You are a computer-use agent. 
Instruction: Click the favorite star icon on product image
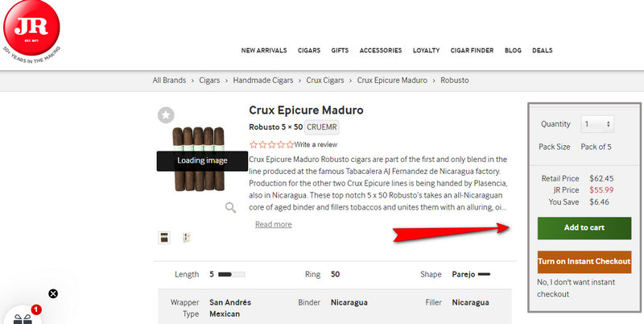(x=166, y=115)
